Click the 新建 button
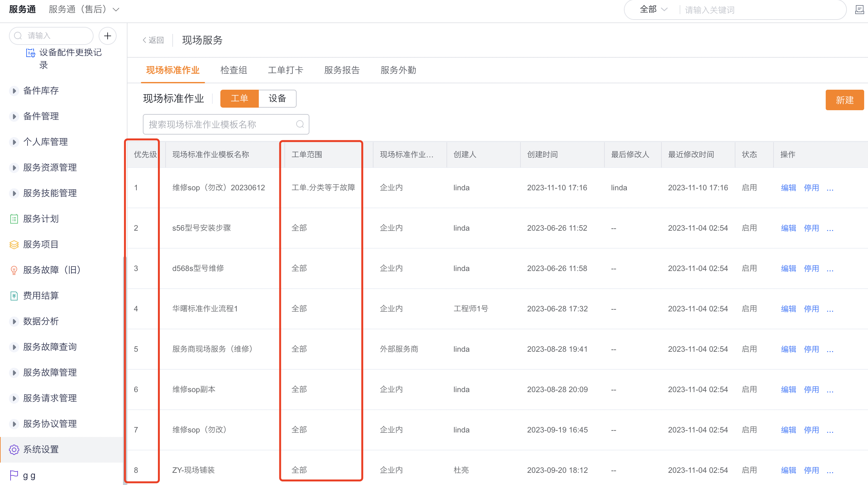The height and width of the screenshot is (485, 868). (844, 100)
